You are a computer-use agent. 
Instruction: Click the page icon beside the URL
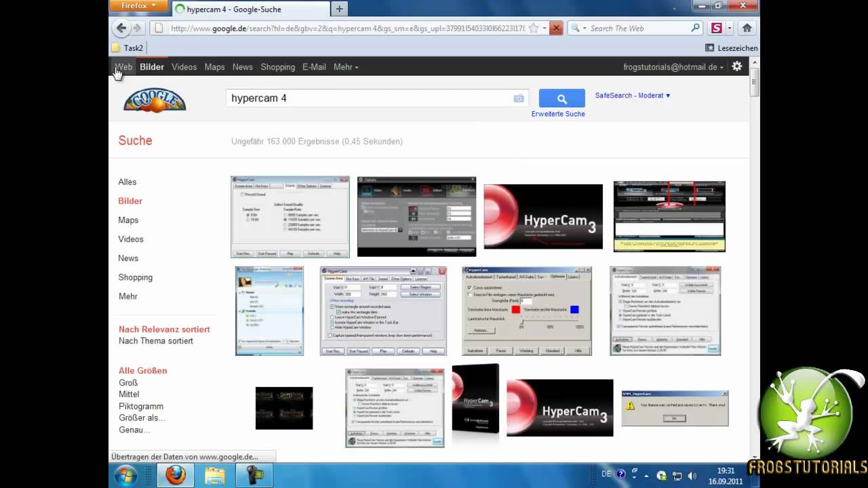tap(159, 28)
